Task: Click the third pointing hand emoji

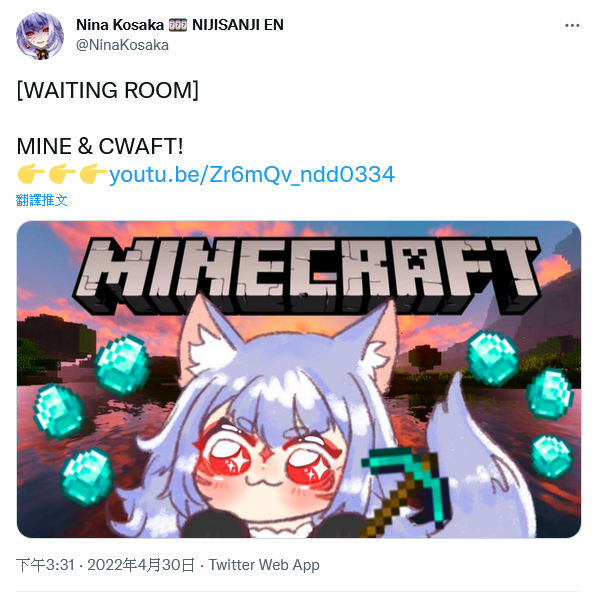Action: pyautogui.click(x=93, y=174)
